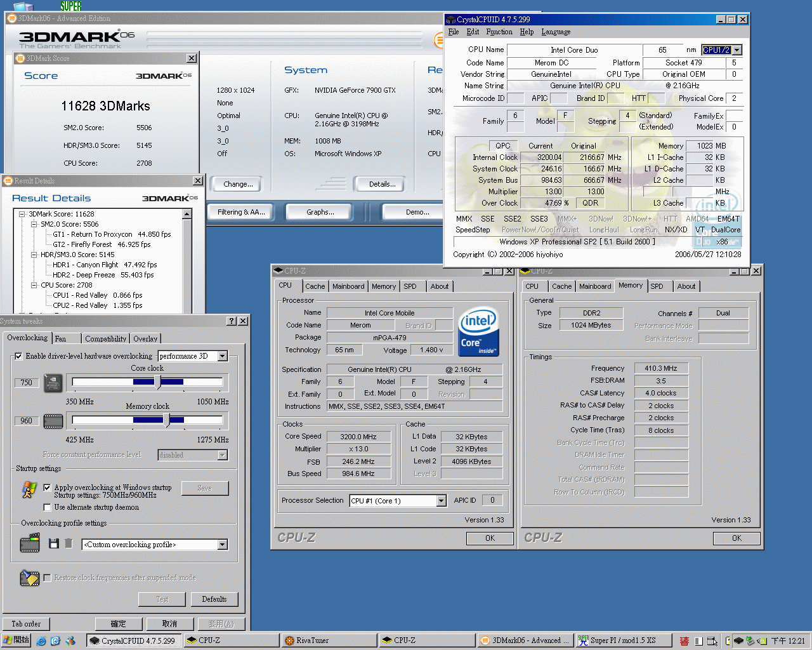Click the orange icon beside 3DMark06 header
Screen dimensions: 812x650
(x=438, y=41)
